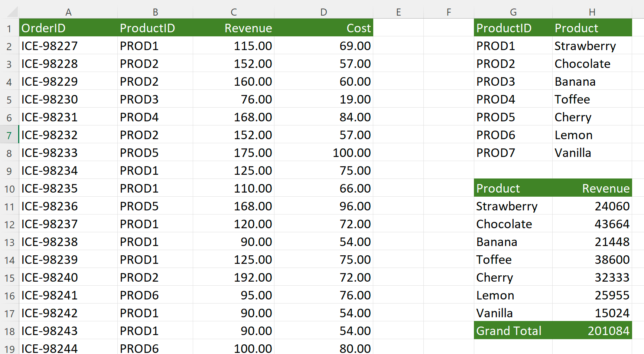Screen dimensions: 644x354
Task: Select the PROD7 lookup cell
Action: tap(496, 153)
